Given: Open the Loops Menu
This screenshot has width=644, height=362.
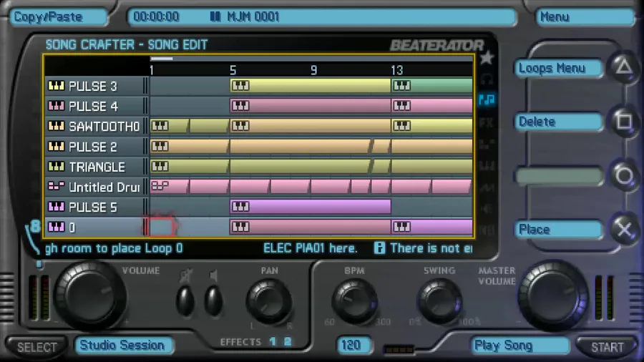Looking at the screenshot, I should click(x=559, y=68).
